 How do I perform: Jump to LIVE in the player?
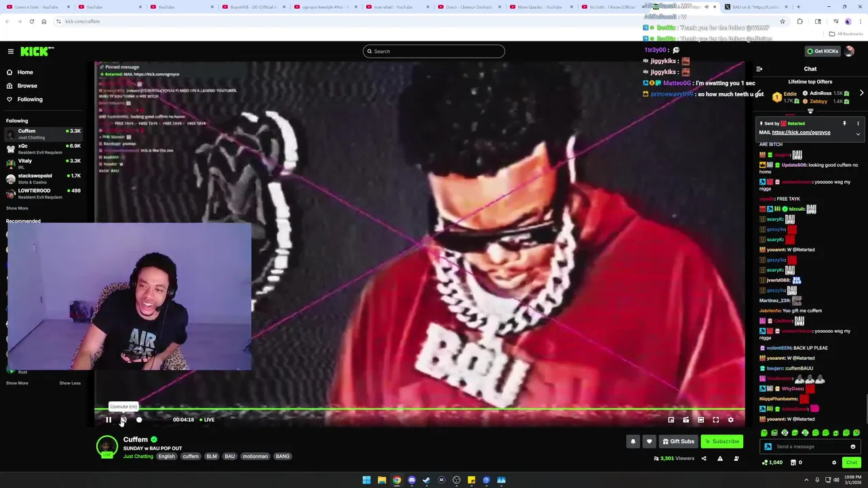[x=207, y=420]
